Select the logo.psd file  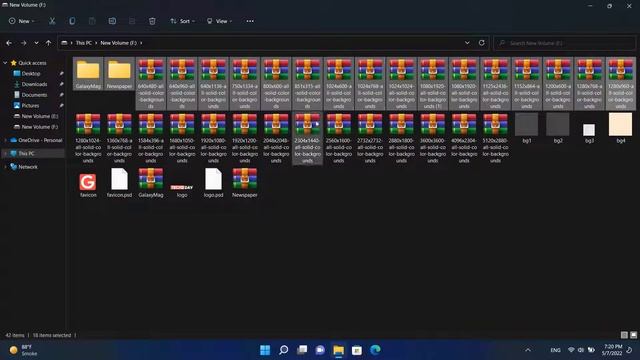(213, 183)
